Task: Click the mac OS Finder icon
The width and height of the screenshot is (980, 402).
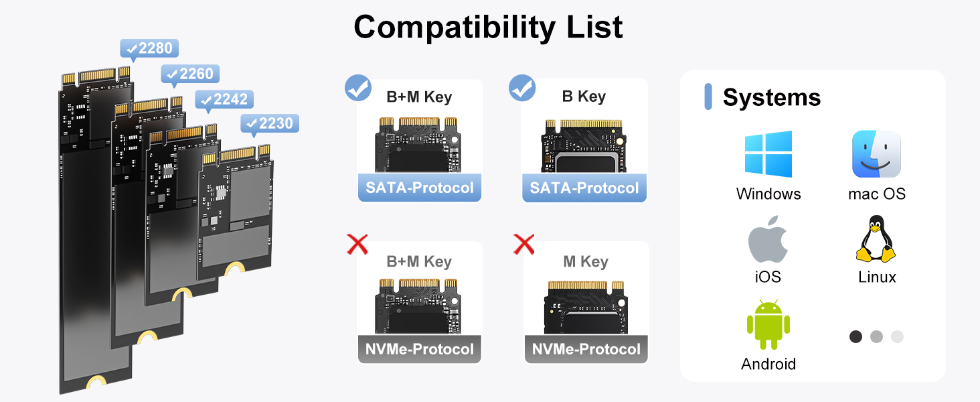Action: coord(876,154)
